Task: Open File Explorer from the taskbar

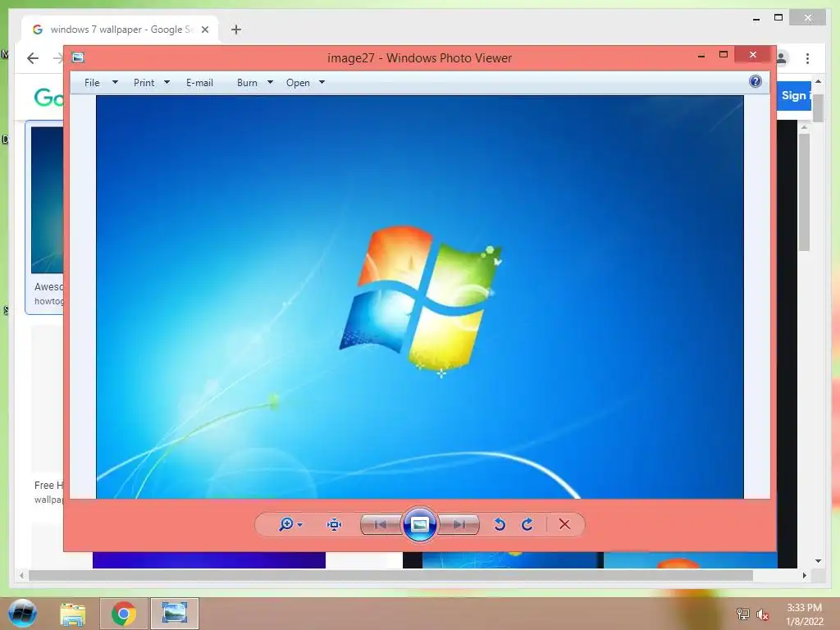Action: click(73, 614)
